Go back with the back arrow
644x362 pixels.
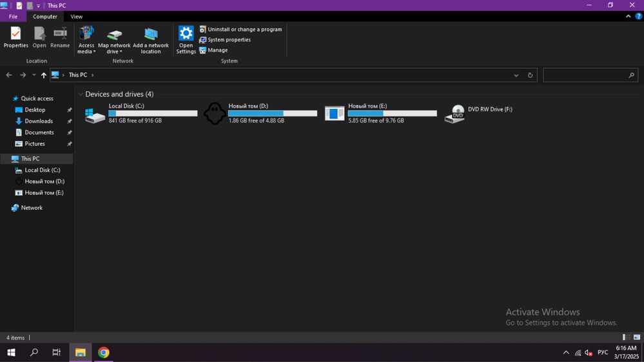tap(9, 75)
